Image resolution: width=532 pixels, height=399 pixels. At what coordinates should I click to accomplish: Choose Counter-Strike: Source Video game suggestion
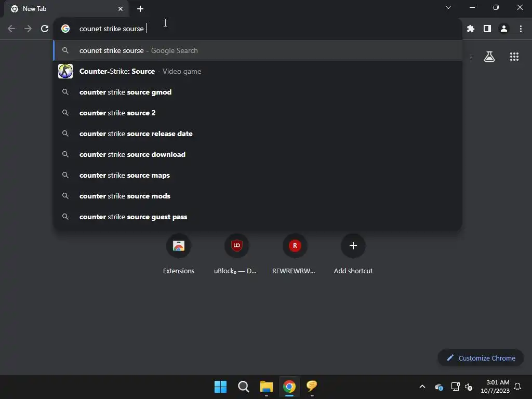[258, 71]
